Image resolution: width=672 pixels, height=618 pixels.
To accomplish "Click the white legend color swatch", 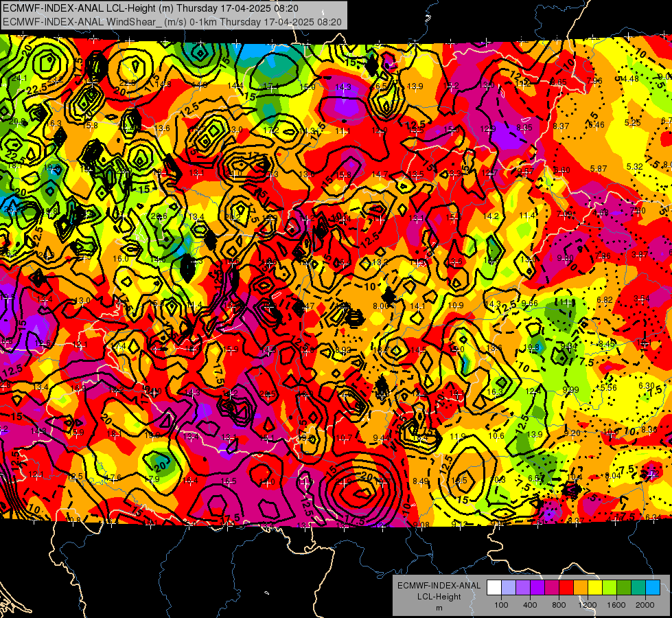I will click(x=494, y=588).
